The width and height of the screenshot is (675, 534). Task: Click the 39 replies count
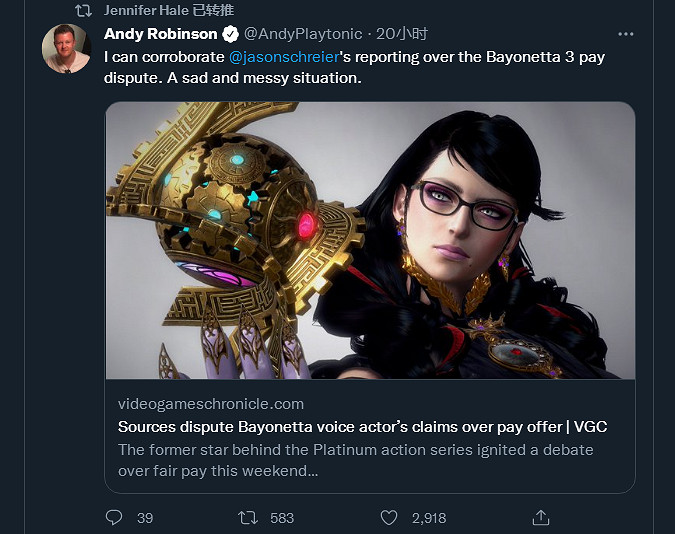[x=145, y=517]
